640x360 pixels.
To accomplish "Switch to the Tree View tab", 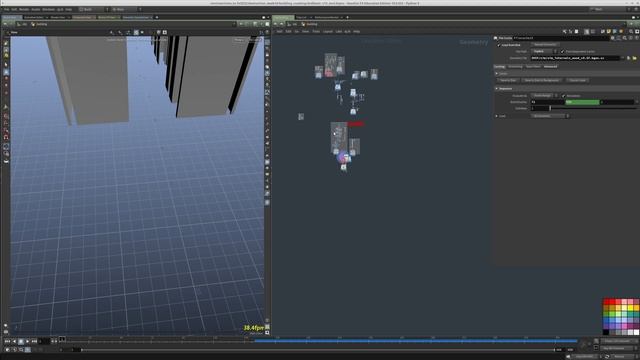I will coord(302,17).
